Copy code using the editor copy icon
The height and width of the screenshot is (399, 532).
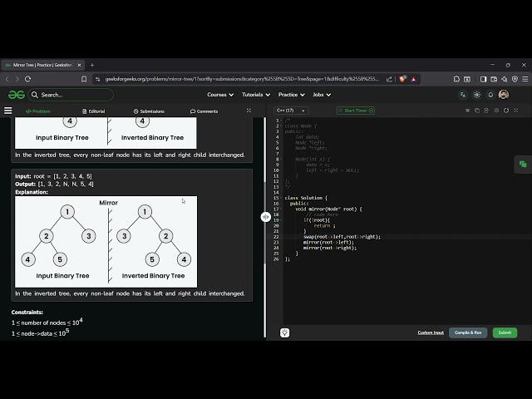pyautogui.click(x=477, y=111)
